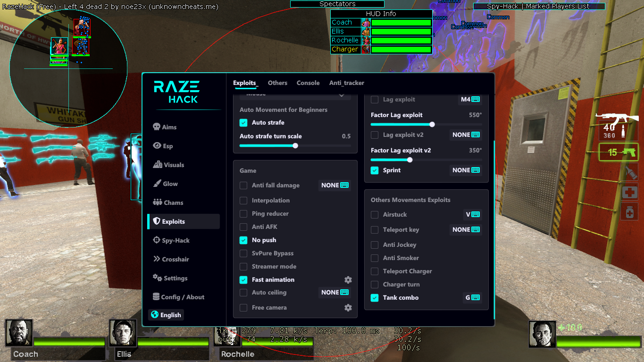644x362 pixels.
Task: Toggle the Anti Jockey checkbox
Action: [375, 245]
